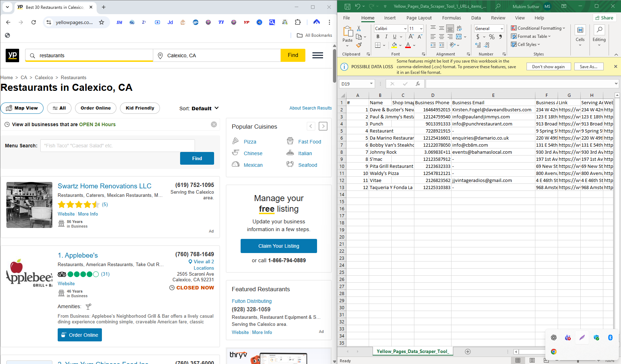Pick red from the Font Color swatch
Screen dimensions: 621x364
click(407, 45)
